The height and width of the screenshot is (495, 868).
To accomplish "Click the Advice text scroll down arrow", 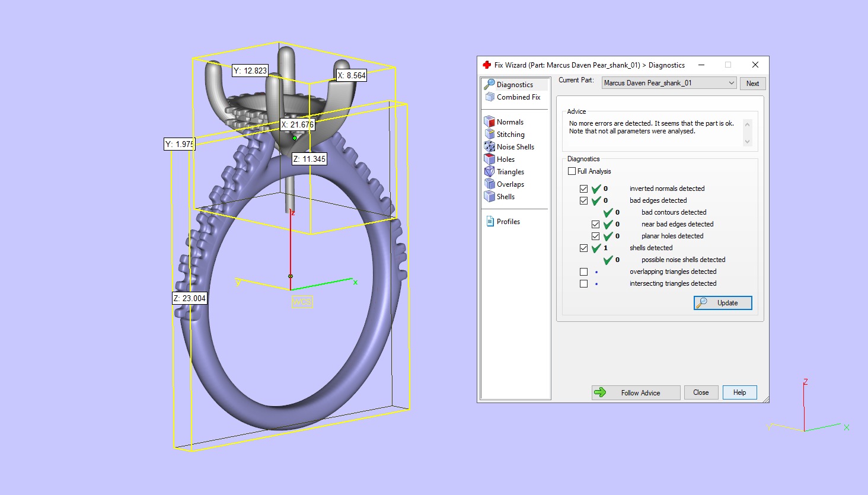I will pos(747,142).
